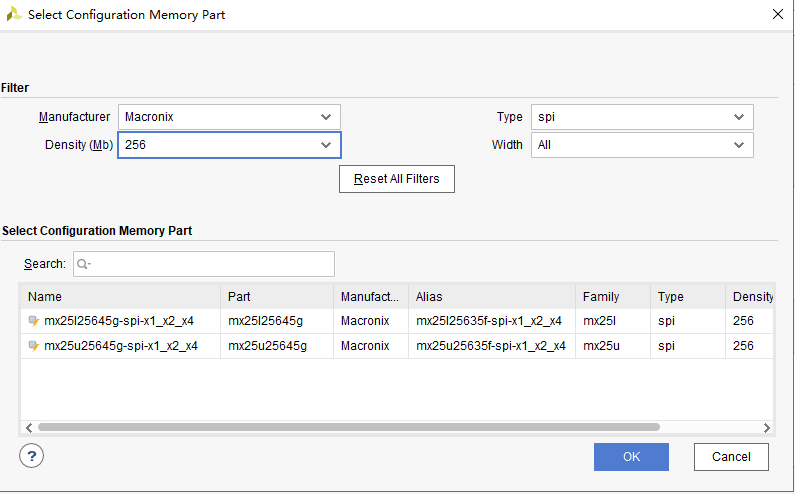Viewport: 795px width, 494px height.
Task: Click the right scroll arrow of table
Action: [767, 427]
